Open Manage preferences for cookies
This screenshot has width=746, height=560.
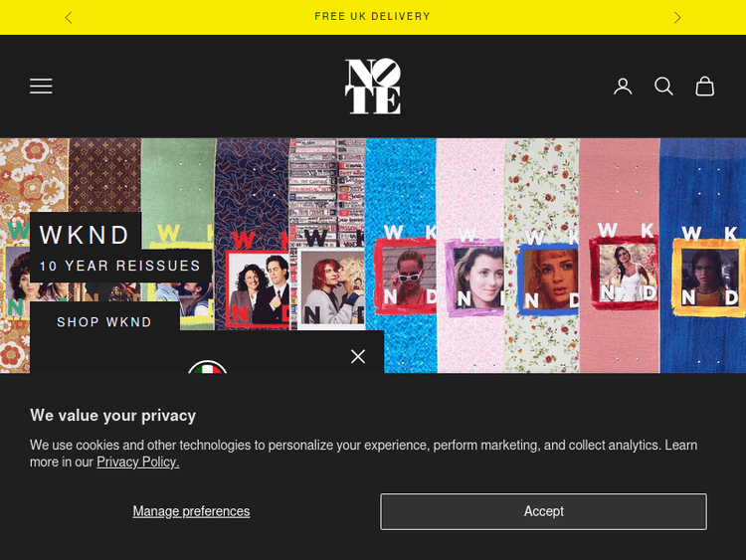191,511
